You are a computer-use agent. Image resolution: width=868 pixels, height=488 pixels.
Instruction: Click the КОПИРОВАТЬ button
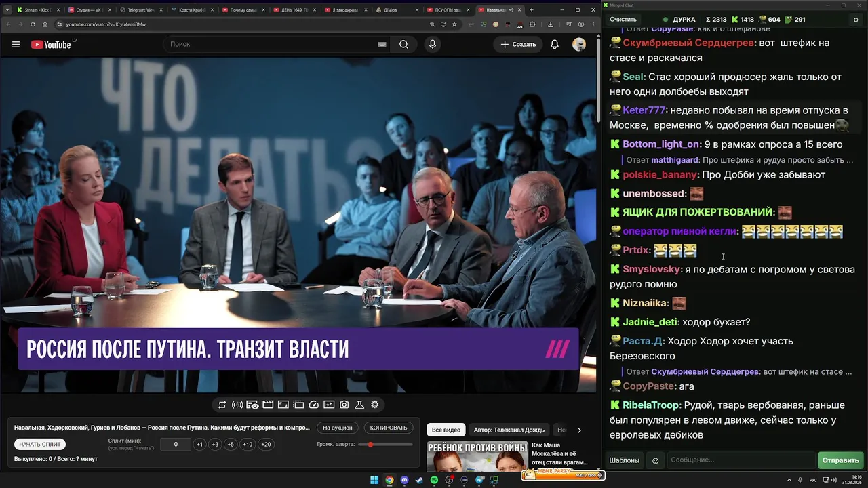(389, 428)
